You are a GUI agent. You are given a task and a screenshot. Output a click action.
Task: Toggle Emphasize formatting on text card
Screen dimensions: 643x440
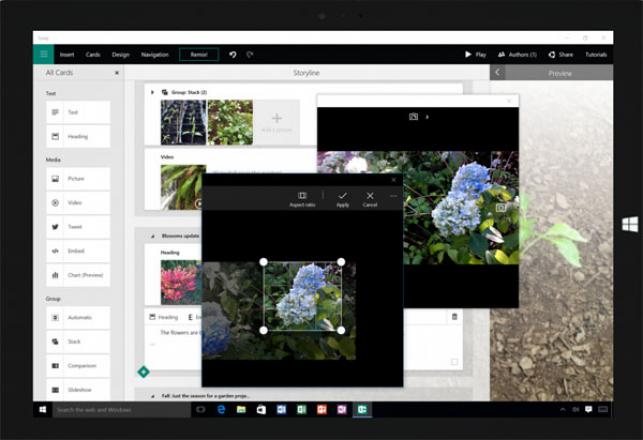coord(194,317)
